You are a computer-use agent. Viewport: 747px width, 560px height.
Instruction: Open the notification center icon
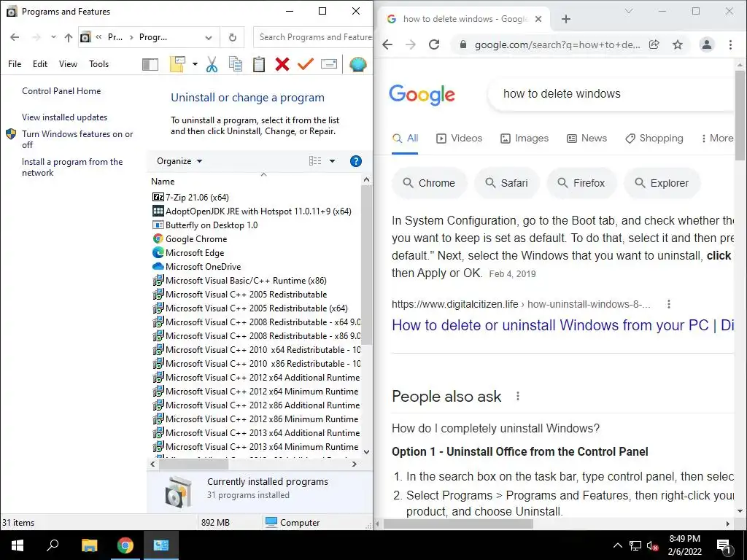(x=724, y=545)
